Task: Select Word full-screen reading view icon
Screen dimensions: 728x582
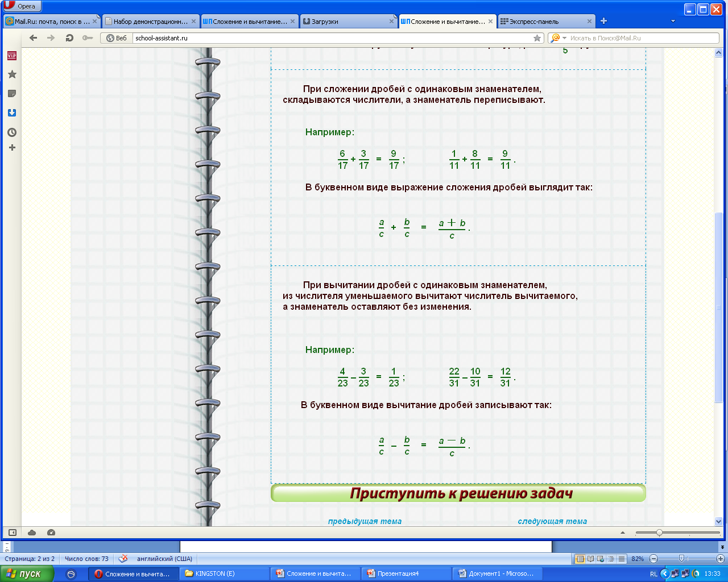Action: point(590,559)
